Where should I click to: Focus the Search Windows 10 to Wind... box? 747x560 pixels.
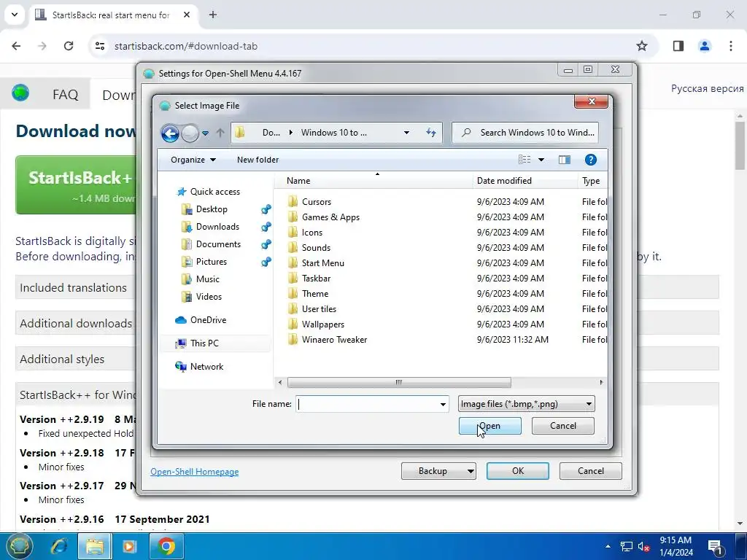point(525,133)
